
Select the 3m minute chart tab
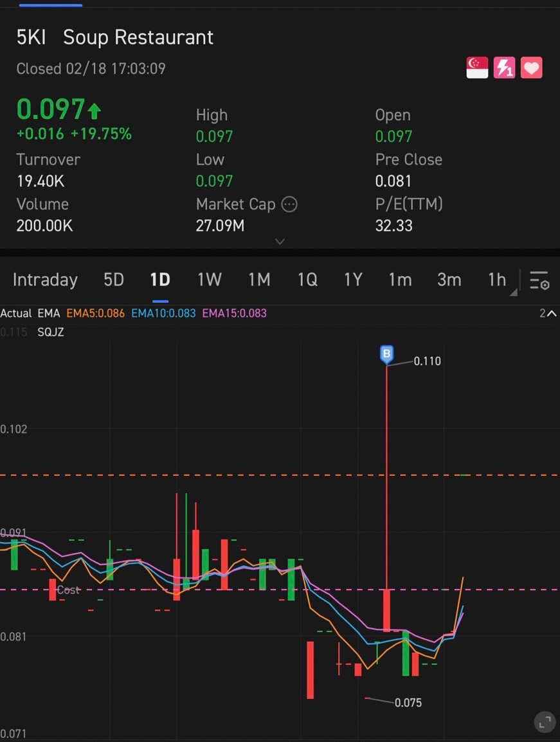[449, 280]
